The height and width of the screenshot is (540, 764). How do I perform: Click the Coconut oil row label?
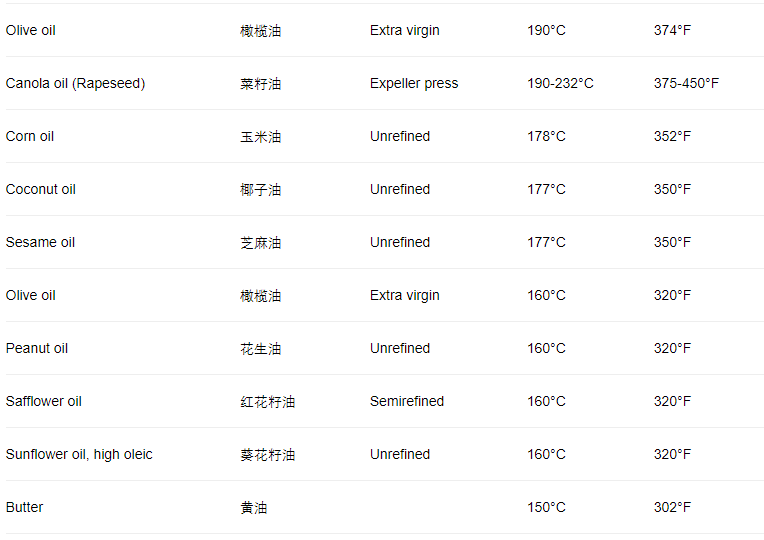pyautogui.click(x=40, y=189)
